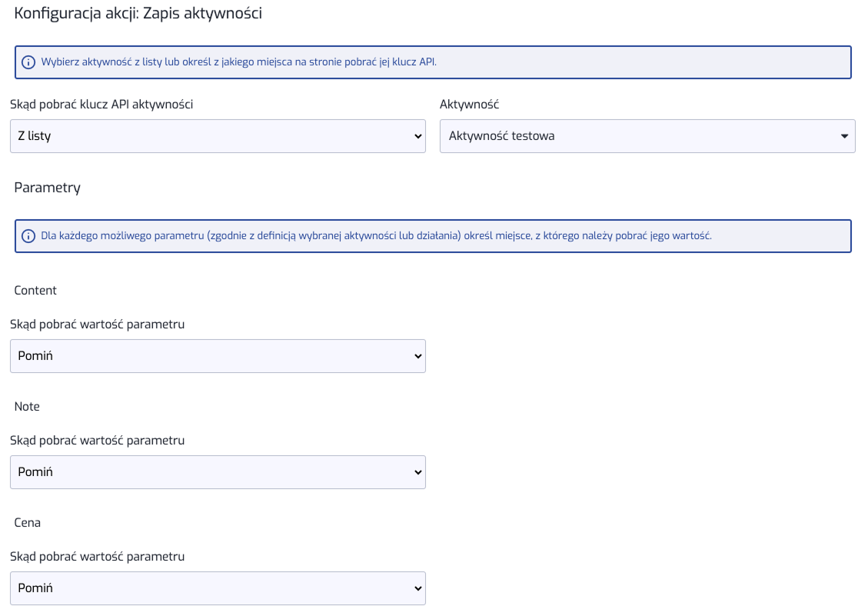Viewport: 868px width, 616px height.
Task: Click the 'Parametry' section heading
Action: click(x=47, y=187)
